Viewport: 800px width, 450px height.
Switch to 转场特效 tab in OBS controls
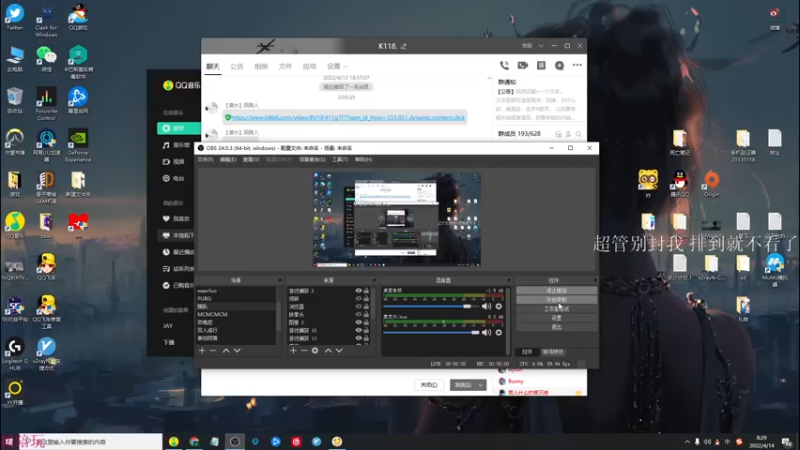(553, 352)
